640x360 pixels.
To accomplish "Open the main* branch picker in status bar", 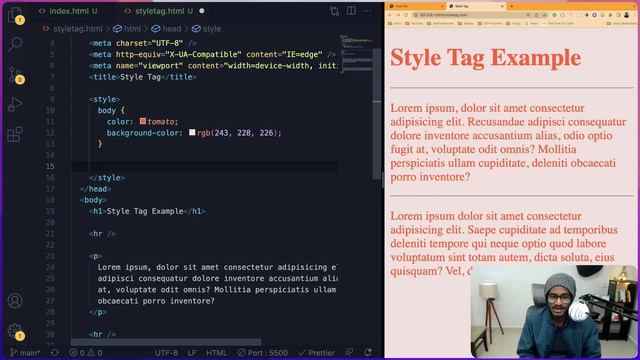I will [x=25, y=353].
